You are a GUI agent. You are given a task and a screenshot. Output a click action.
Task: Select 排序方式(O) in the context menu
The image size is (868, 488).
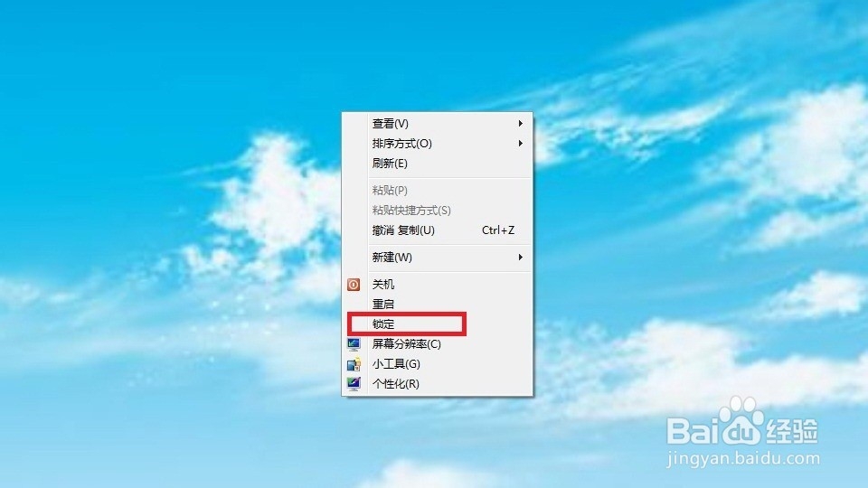coord(438,144)
